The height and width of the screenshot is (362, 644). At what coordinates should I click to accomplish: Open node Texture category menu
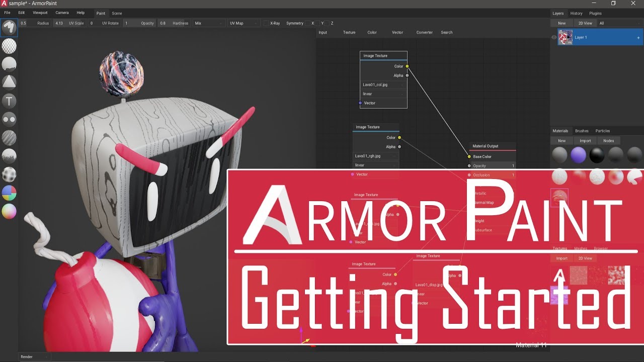pos(349,32)
